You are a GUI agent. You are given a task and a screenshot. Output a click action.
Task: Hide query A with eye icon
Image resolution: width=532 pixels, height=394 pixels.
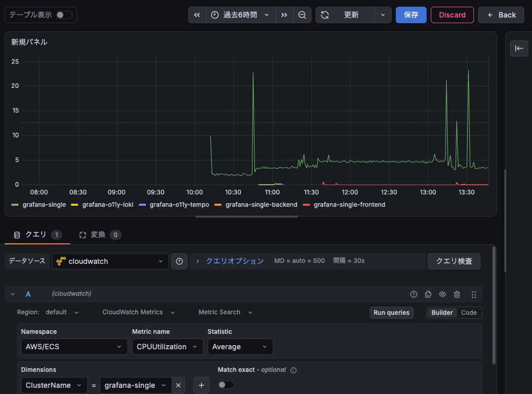click(x=443, y=294)
